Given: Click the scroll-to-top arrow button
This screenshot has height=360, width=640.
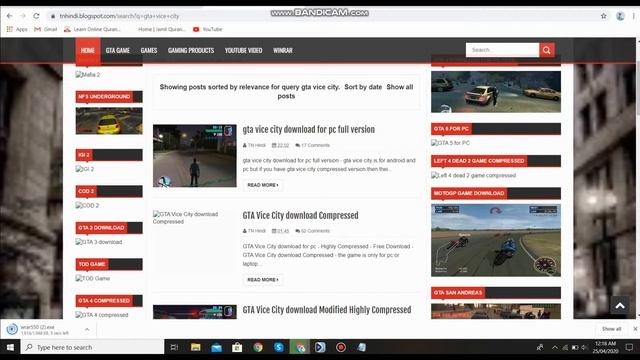Looking at the screenshot, I should [x=620, y=305].
